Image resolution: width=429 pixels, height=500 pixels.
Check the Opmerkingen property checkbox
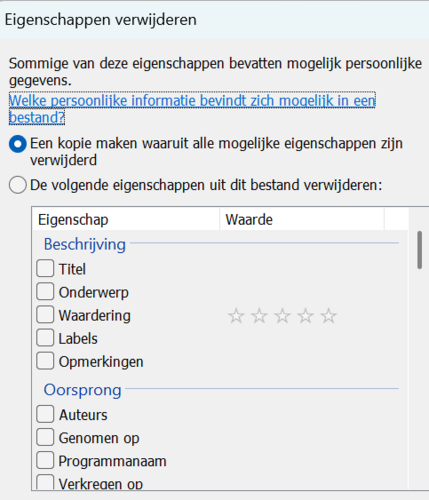(45, 361)
